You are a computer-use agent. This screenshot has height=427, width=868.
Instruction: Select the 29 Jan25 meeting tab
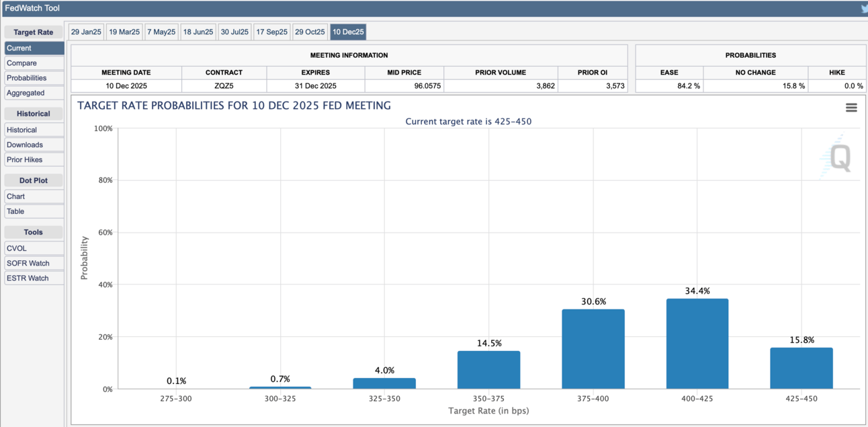point(86,32)
